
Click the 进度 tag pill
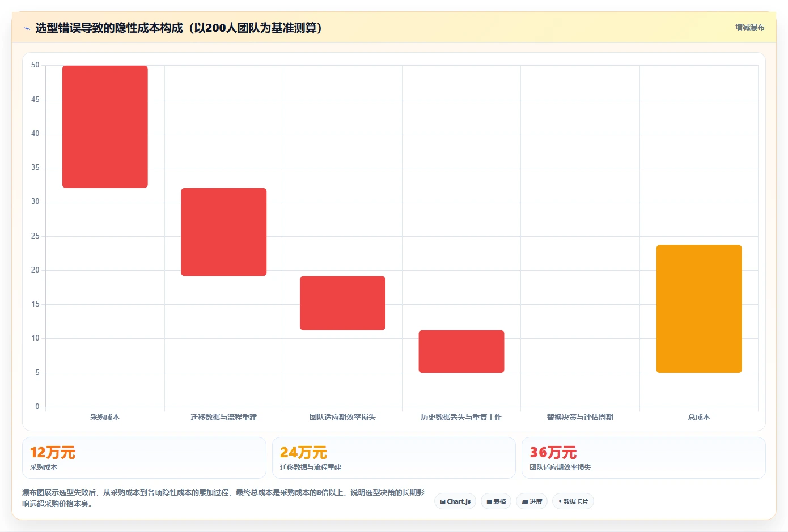532,501
